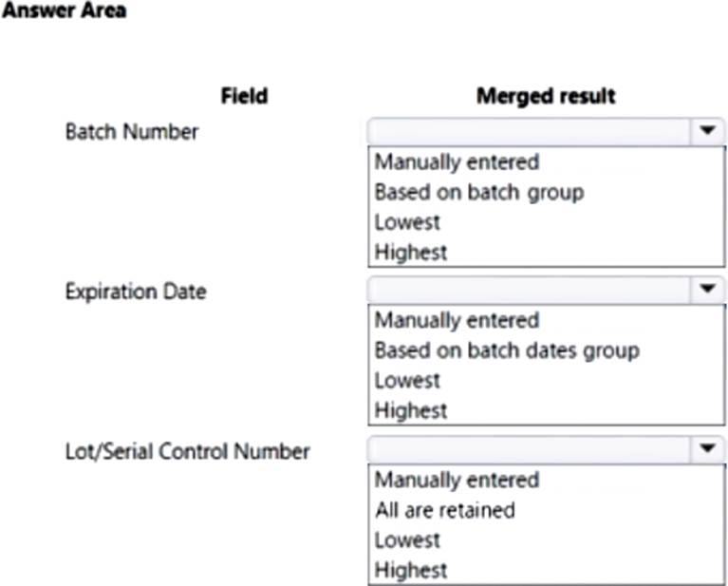Click the Field column header

[x=244, y=96]
